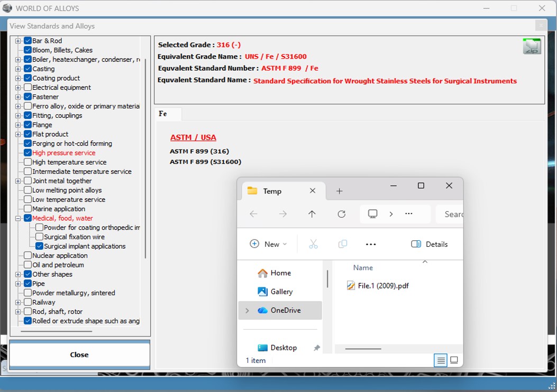This screenshot has height=392, width=557.
Task: Switch to details list view layout
Action: tap(441, 360)
